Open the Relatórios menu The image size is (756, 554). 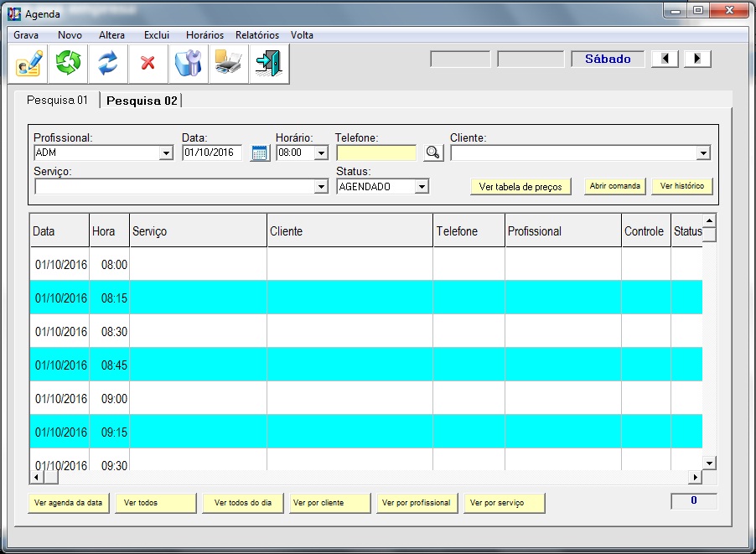coord(257,35)
